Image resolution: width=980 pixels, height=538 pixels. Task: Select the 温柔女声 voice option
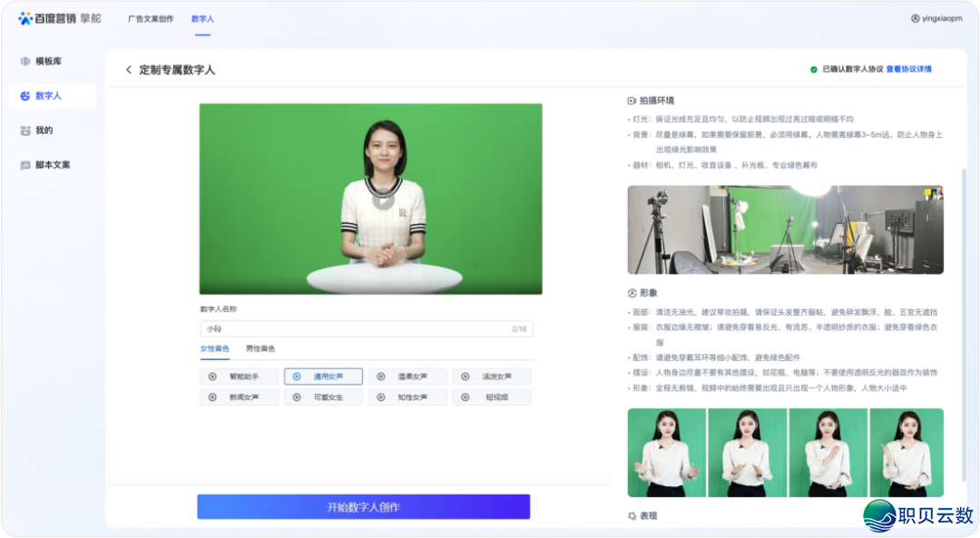(407, 377)
